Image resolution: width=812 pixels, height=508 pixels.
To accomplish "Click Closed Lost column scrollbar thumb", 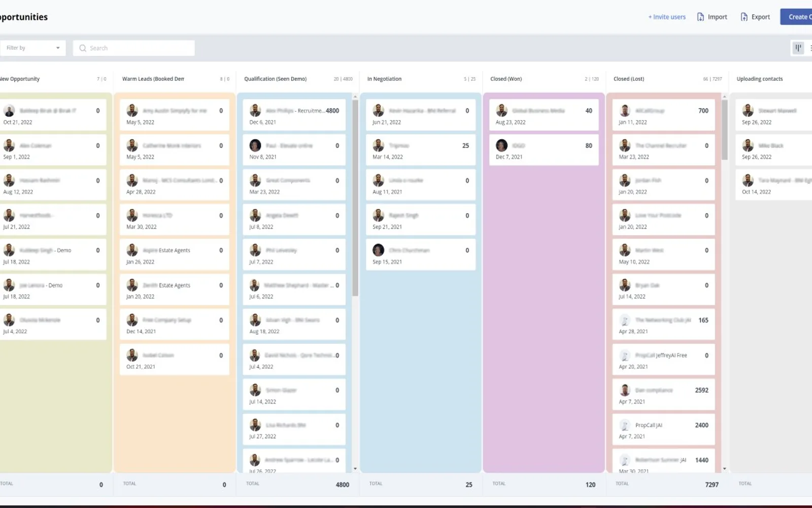I will pos(725,130).
